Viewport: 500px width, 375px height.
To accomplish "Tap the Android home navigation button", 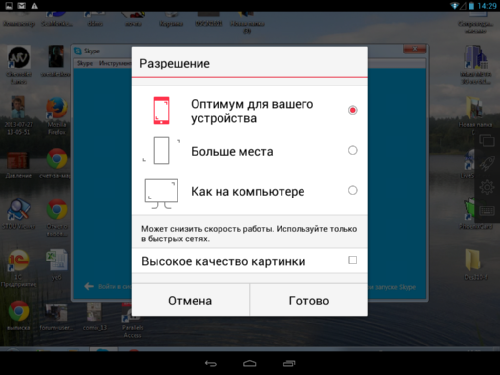I will 250,363.
